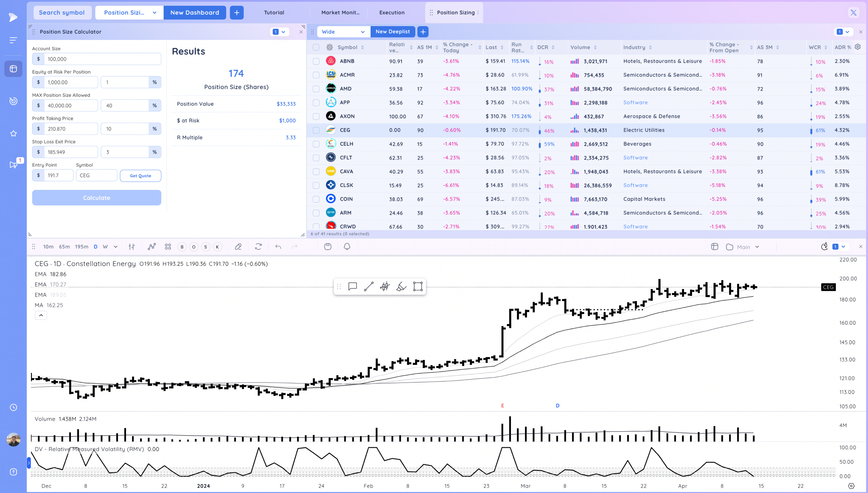Viewport: 868px width, 493px height.
Task: Select the text comment annotation tool
Action: coord(352,286)
